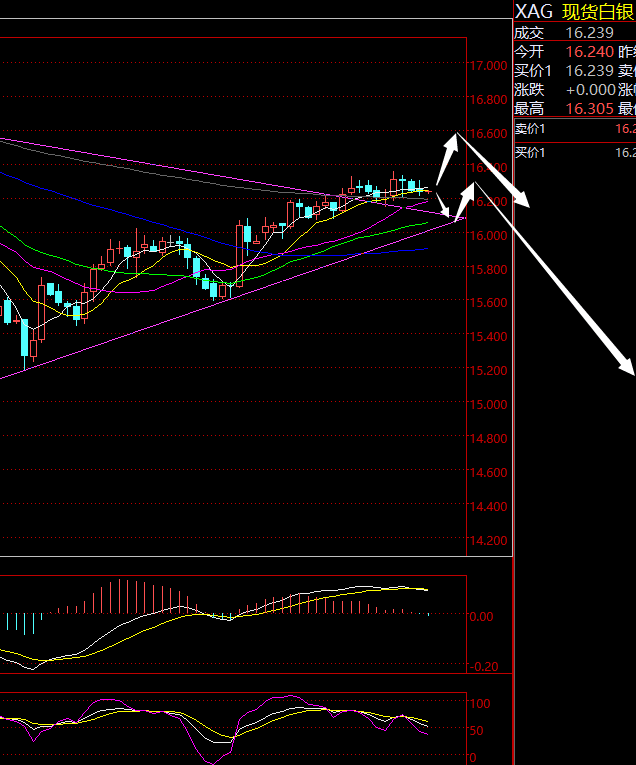Image resolution: width=636 pixels, height=765 pixels.
Task: Click the 50 label on the bottom oscillator axis
Action: point(476,731)
